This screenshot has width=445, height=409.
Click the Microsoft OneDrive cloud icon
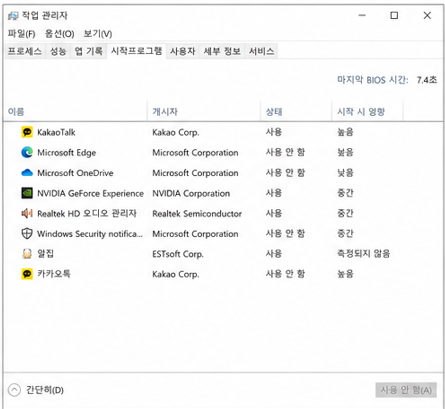(27, 173)
